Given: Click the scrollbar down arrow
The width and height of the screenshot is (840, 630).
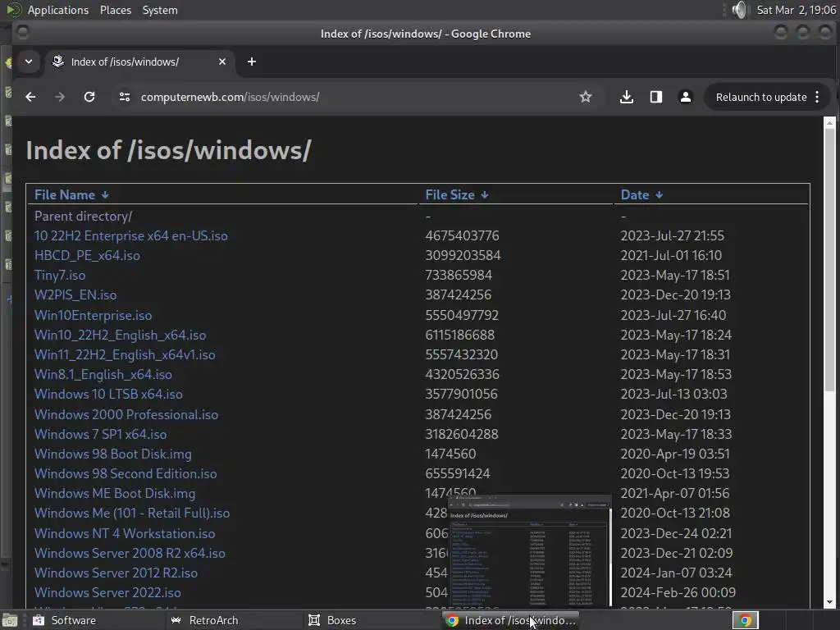Looking at the screenshot, I should pos(830,603).
